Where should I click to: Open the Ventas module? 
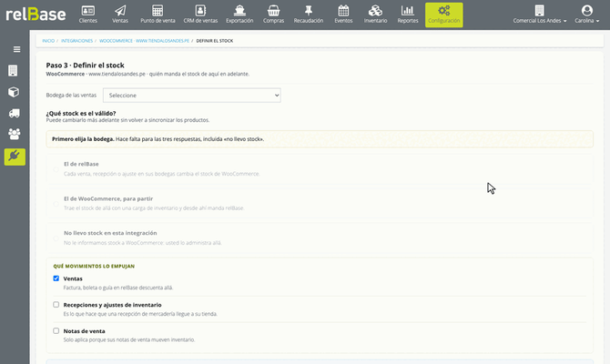[x=120, y=15]
